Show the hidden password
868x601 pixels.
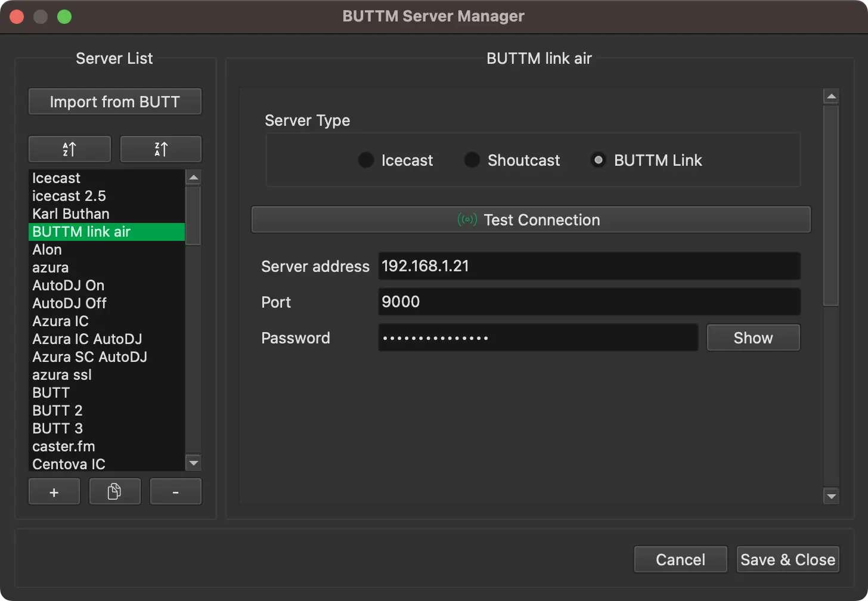(753, 337)
